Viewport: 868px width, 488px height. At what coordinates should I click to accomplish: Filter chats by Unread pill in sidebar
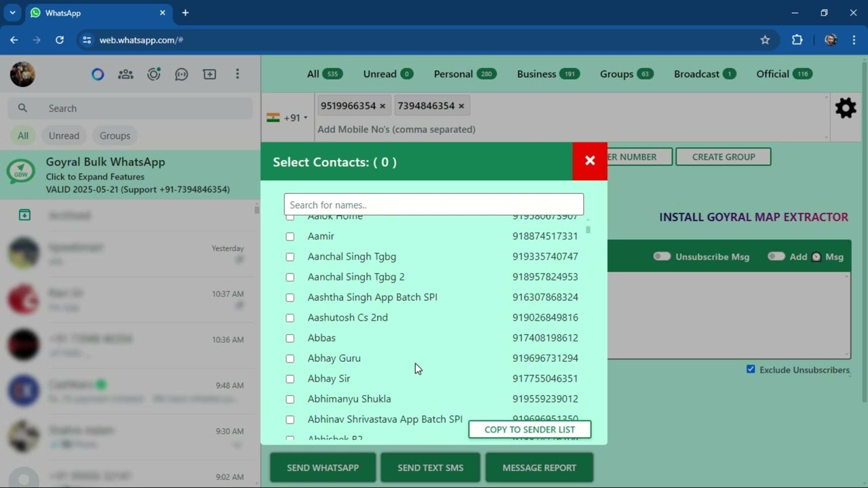tap(64, 136)
